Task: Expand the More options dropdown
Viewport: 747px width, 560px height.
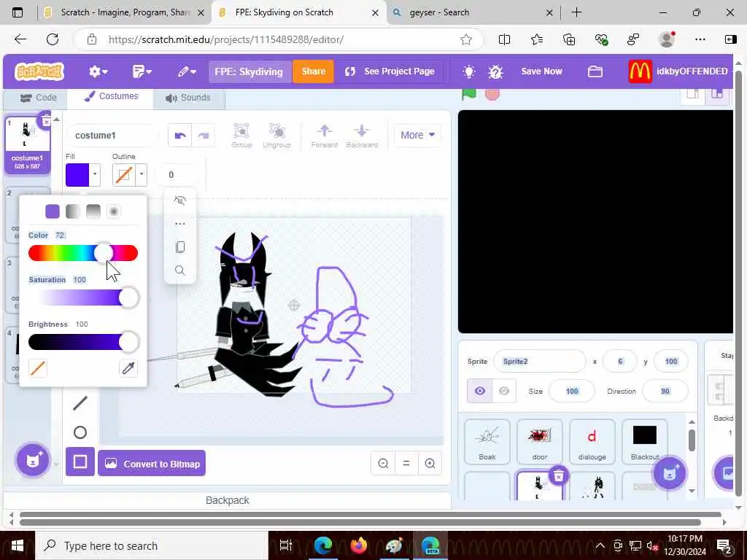Action: [417, 135]
